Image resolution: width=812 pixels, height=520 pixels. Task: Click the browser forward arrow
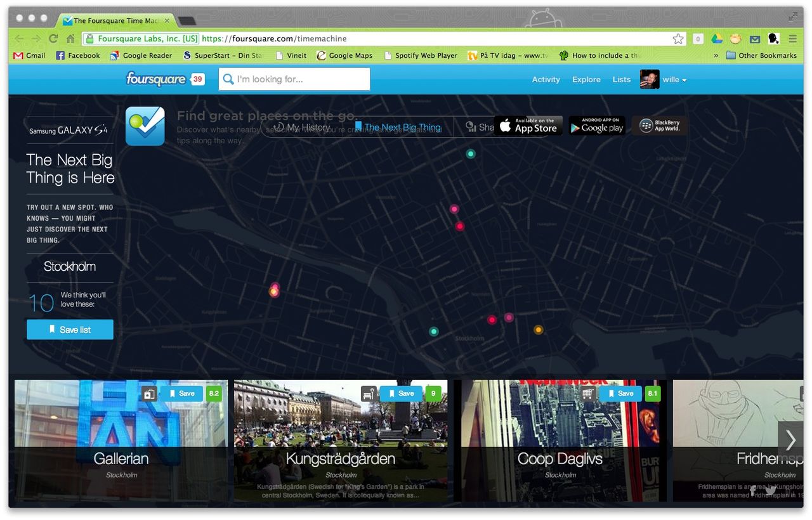coord(36,39)
